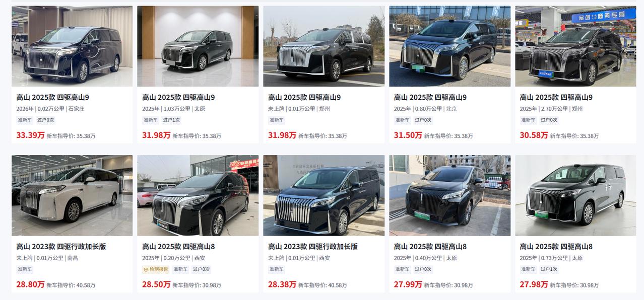Click the 31.50万 price of Beijing listing

(408, 135)
